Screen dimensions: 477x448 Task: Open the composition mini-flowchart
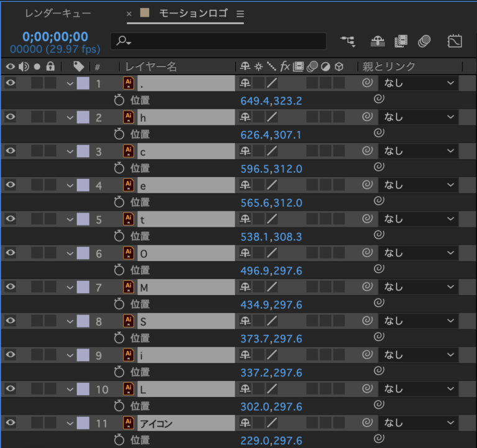(348, 41)
